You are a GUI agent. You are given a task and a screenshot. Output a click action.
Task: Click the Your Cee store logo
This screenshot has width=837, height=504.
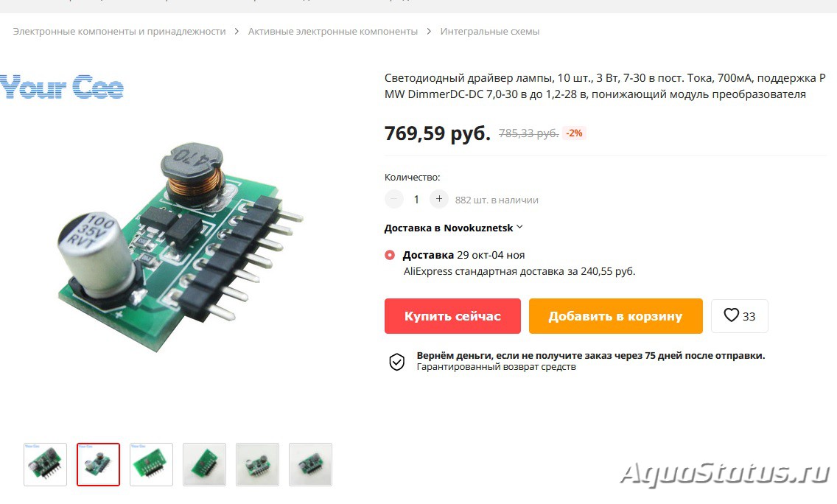[x=62, y=87]
